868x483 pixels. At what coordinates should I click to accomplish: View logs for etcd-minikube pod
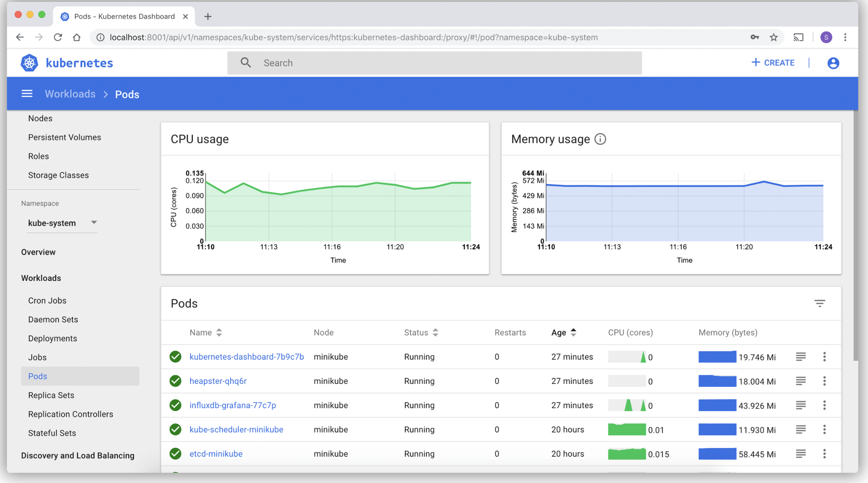[801, 454]
